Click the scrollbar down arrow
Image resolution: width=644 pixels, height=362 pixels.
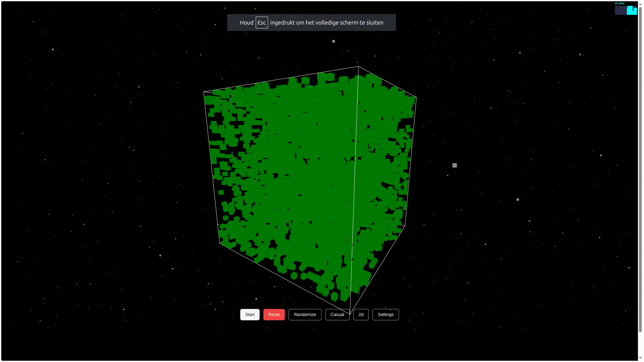click(x=640, y=358)
